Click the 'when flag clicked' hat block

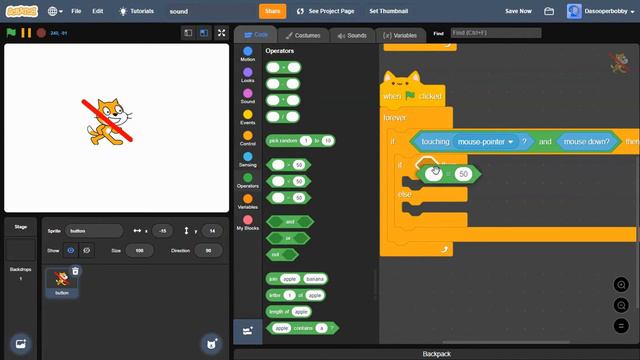tap(412, 96)
